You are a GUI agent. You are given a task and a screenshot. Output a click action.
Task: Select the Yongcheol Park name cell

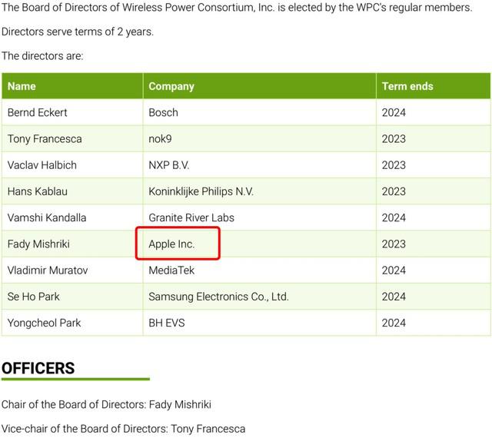tap(72, 323)
